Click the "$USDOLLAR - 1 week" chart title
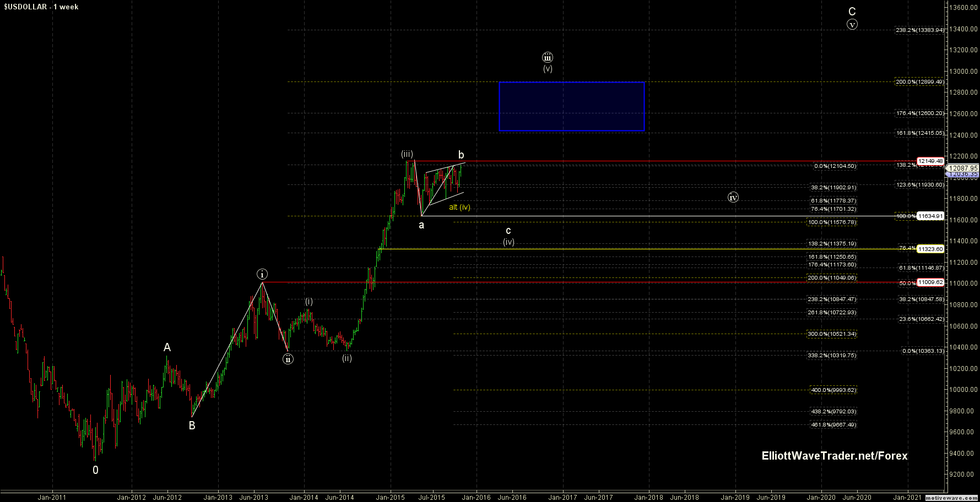980x502 pixels. (x=41, y=7)
